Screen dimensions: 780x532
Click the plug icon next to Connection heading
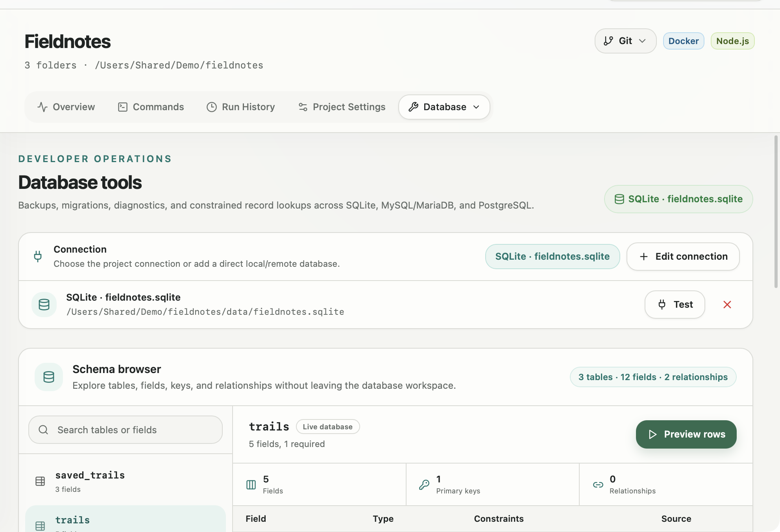pyautogui.click(x=38, y=257)
